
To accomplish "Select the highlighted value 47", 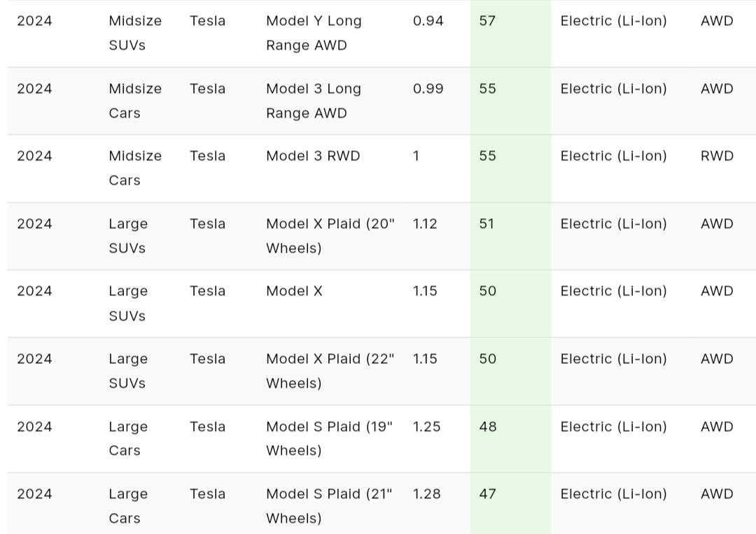I will (488, 494).
